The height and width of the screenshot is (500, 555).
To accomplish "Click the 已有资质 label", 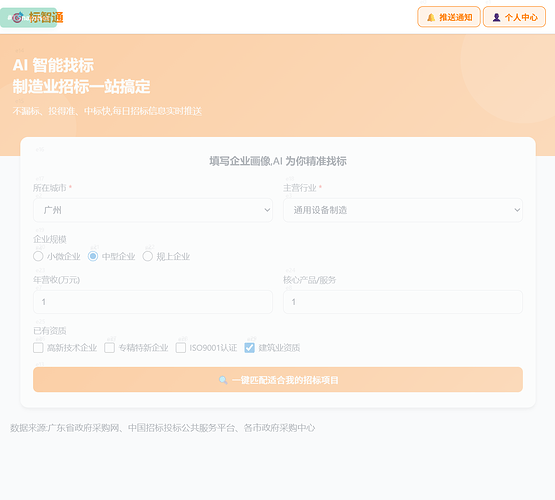I will click(x=50, y=331).
